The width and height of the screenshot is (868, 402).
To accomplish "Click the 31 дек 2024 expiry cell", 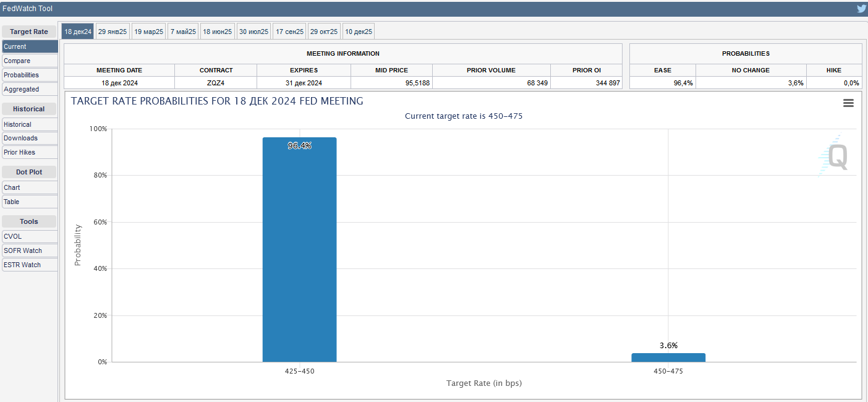I will click(x=304, y=83).
